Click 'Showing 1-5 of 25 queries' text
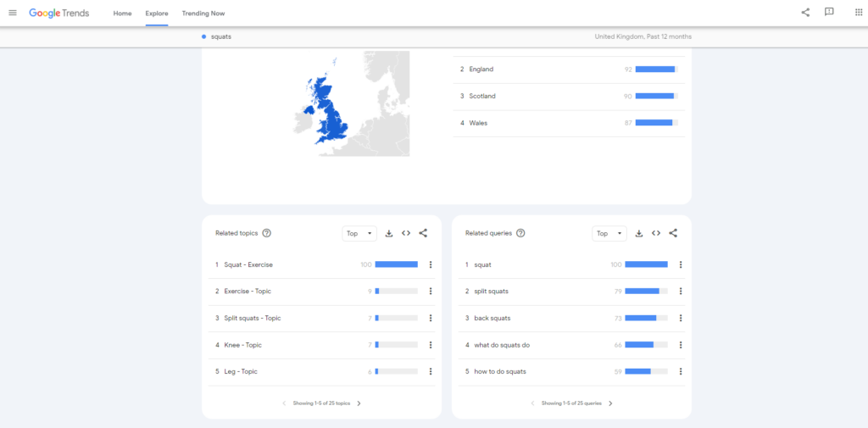The height and width of the screenshot is (428, 868). point(571,403)
